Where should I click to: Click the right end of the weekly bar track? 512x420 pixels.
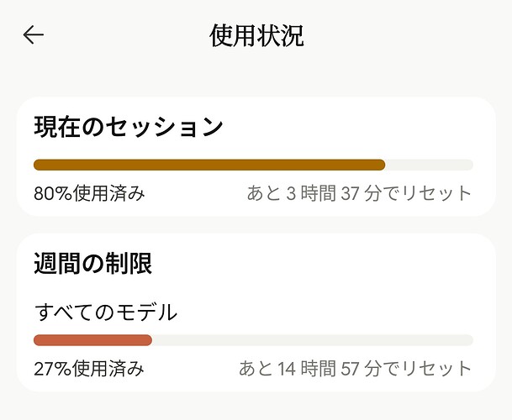pos(468,340)
